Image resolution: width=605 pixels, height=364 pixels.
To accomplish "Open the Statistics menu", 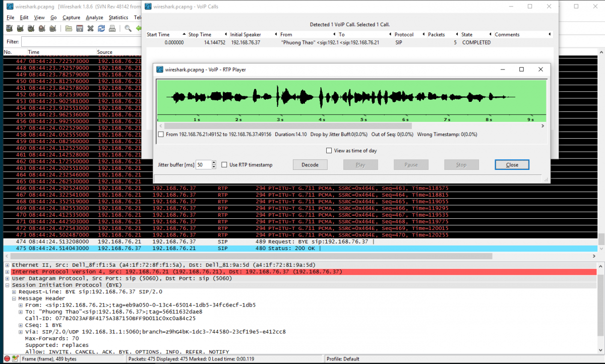I will point(118,17).
